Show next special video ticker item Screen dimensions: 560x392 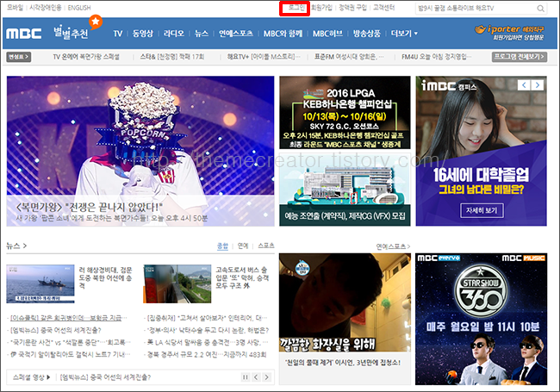click(x=267, y=377)
